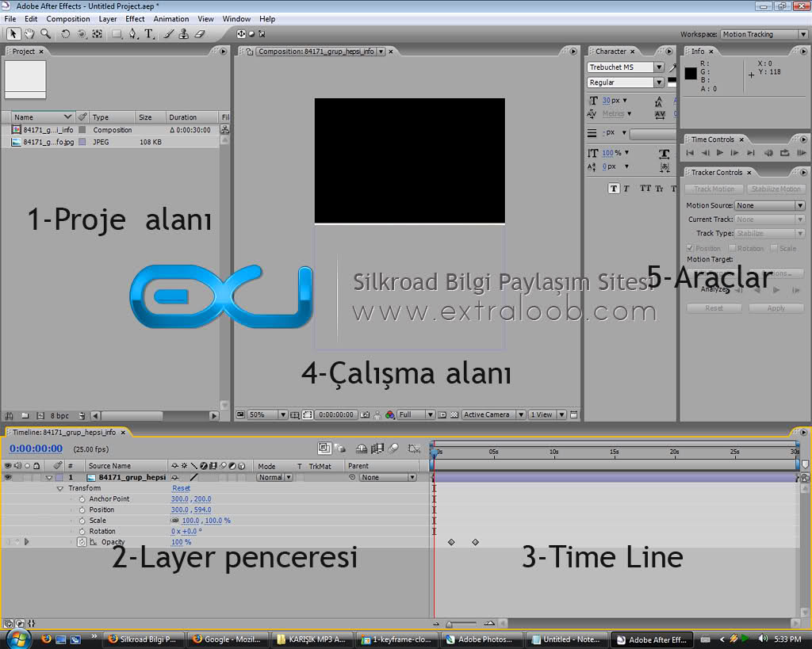812x649 pixels.
Task: Toggle Scale constrain proportions link
Action: point(175,521)
